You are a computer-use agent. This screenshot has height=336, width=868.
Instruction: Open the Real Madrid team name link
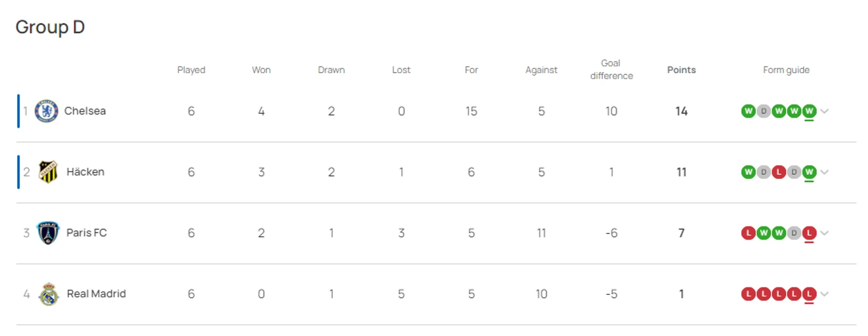coord(96,294)
